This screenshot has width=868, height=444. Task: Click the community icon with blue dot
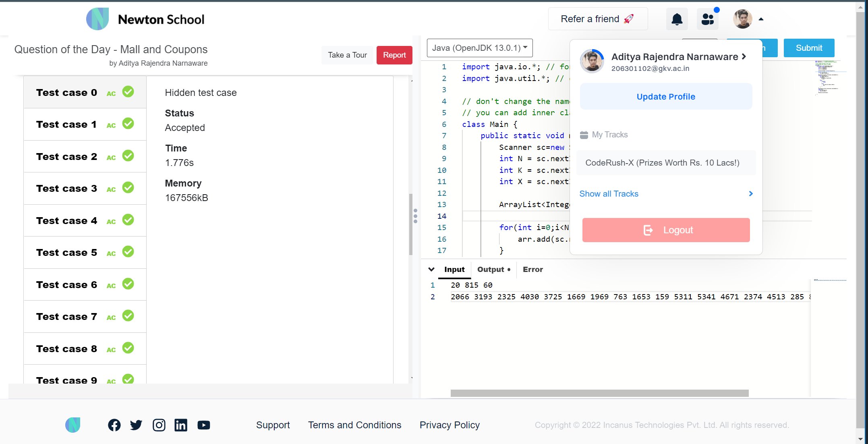click(x=708, y=19)
